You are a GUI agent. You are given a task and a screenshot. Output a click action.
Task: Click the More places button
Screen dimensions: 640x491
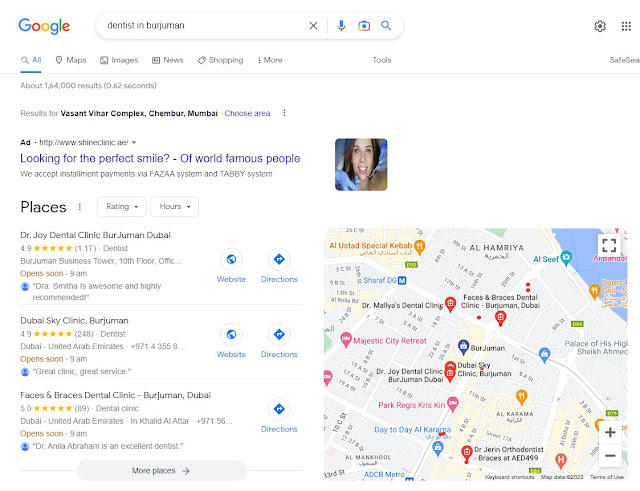161,471
